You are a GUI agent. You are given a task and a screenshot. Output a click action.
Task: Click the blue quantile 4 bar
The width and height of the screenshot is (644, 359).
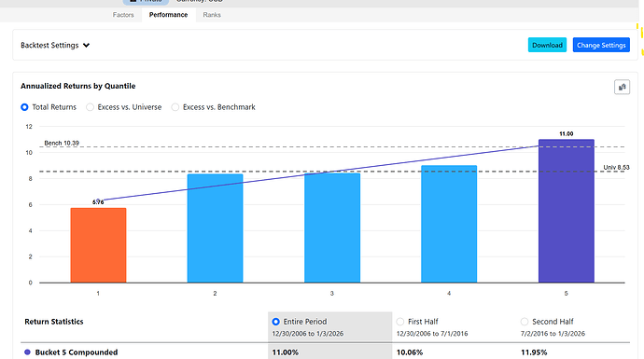coord(449,224)
